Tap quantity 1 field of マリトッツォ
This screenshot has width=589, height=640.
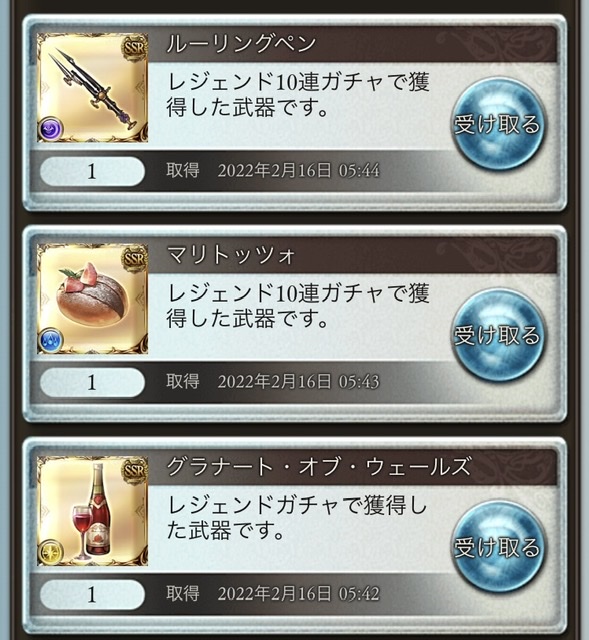(92, 382)
